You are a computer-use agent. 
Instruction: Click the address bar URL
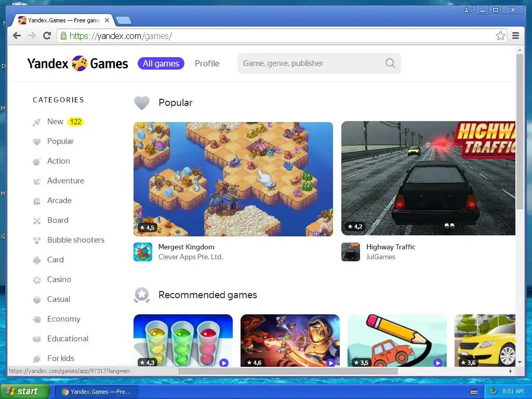click(x=121, y=36)
